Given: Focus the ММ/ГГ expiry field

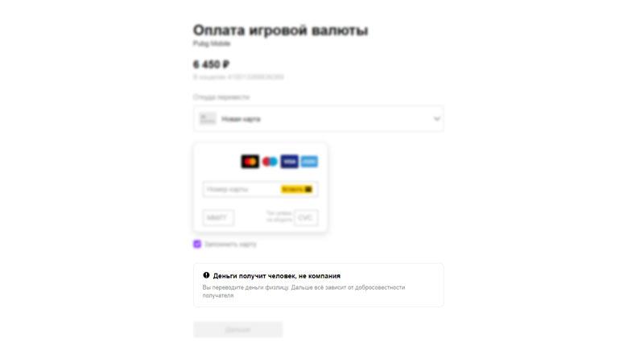Looking at the screenshot, I should click(218, 217).
